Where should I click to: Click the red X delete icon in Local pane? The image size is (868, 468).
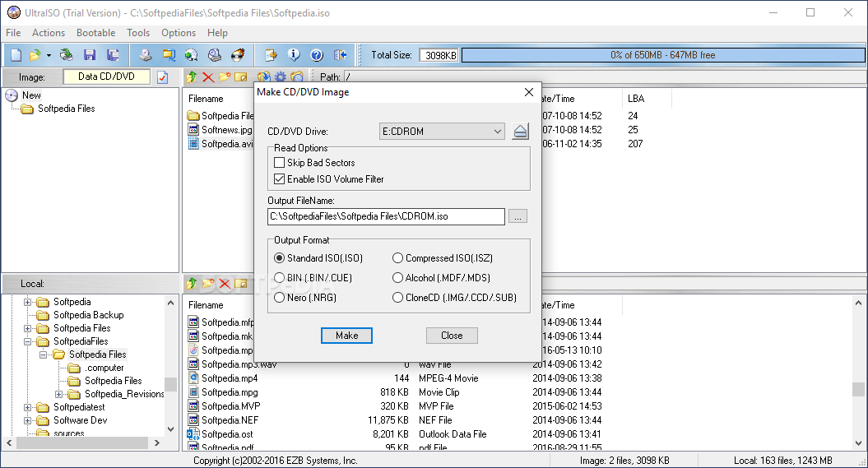(x=224, y=284)
